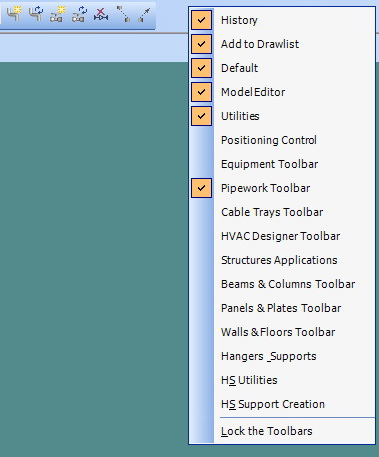Click the Delete valve red X icon
Screen dimensions: 379x457
pyautogui.click(x=101, y=14)
